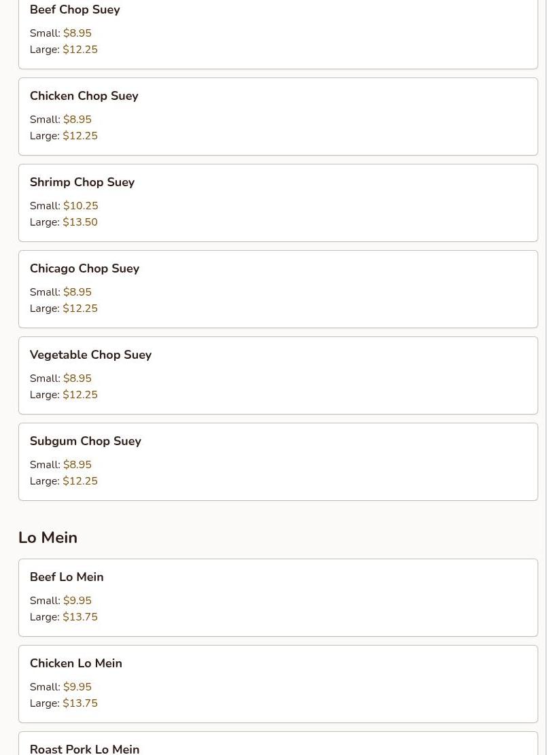
Task: Click Chicken Chop Suey small price $8.95
Action: click(x=77, y=120)
